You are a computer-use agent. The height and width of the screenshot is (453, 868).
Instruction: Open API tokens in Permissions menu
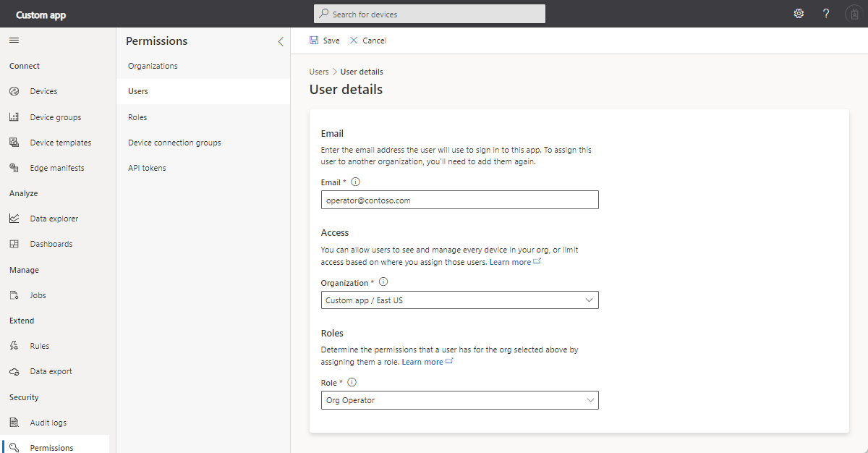tap(147, 168)
